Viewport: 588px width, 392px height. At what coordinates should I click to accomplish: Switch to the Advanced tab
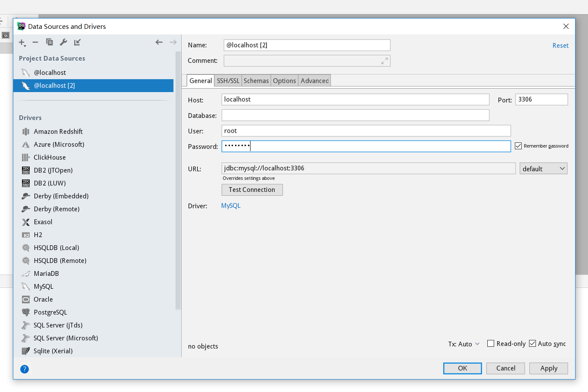(315, 81)
